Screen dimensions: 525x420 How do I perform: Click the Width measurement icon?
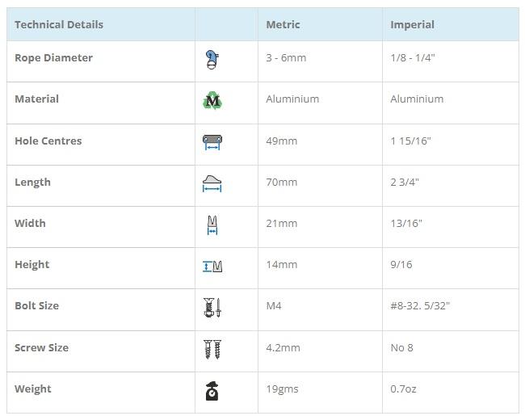[212, 225]
